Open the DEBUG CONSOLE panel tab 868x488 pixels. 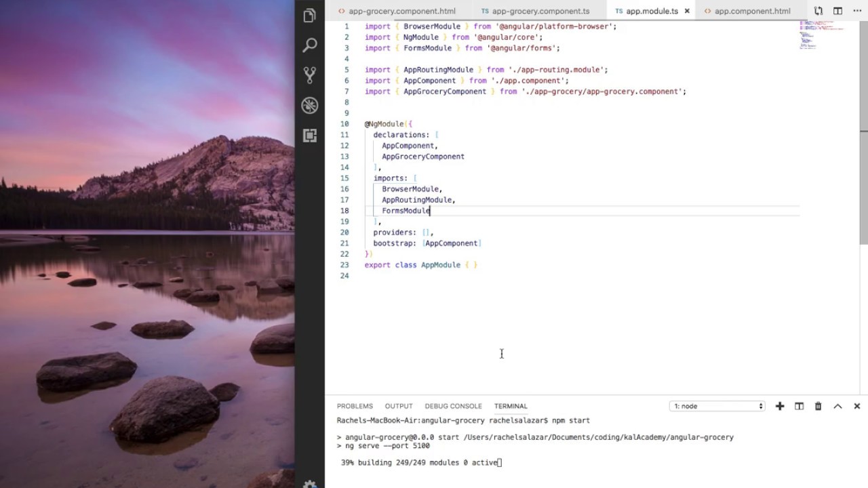coord(453,406)
